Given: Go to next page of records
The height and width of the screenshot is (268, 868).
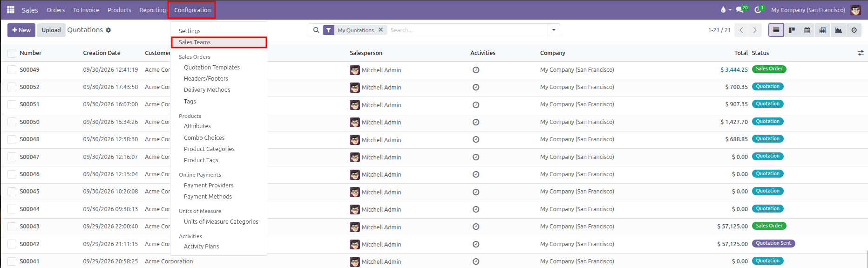Looking at the screenshot, I should [x=755, y=30].
